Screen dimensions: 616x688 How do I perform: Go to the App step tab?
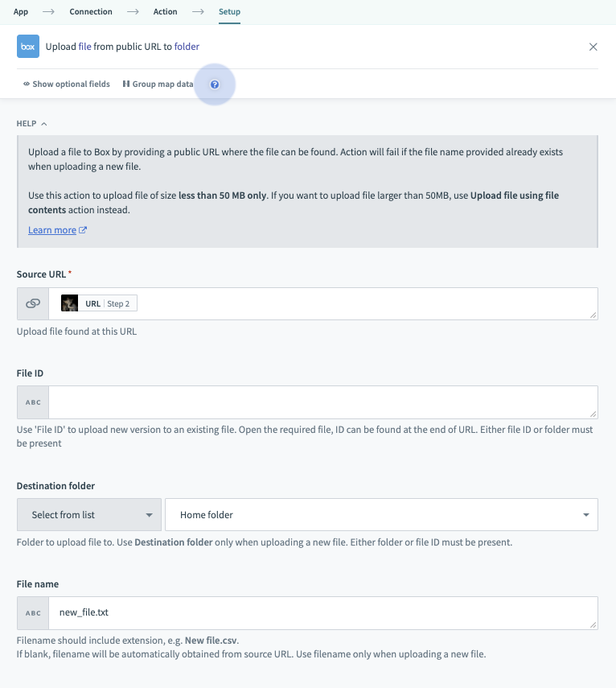point(21,12)
